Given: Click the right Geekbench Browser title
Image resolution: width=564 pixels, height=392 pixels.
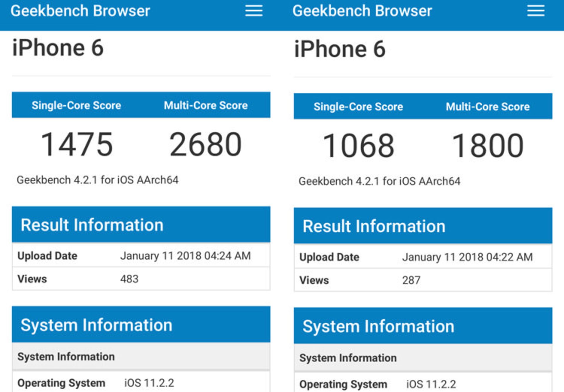Looking at the screenshot, I should (362, 11).
